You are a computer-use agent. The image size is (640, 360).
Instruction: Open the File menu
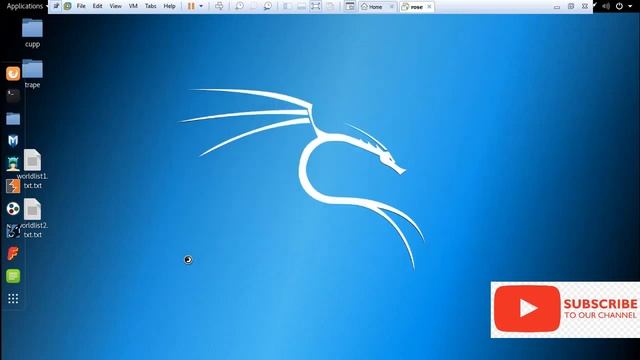pos(81,6)
